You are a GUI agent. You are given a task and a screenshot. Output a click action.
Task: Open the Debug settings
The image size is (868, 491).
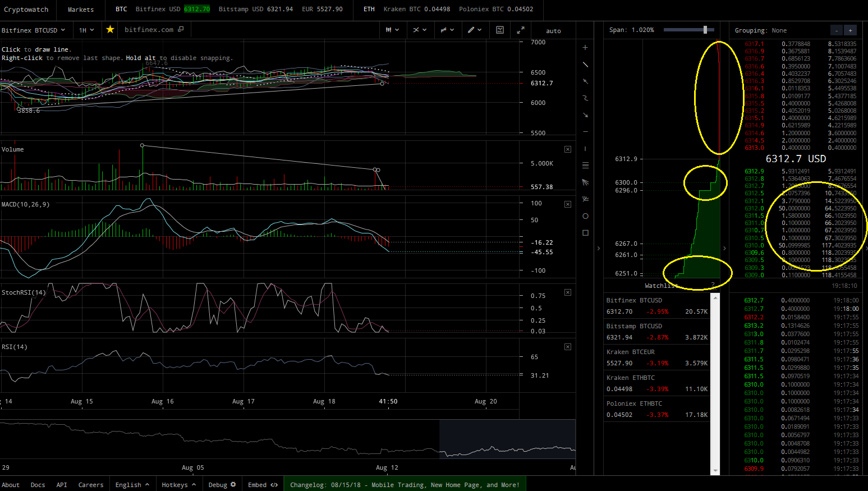[x=222, y=485]
